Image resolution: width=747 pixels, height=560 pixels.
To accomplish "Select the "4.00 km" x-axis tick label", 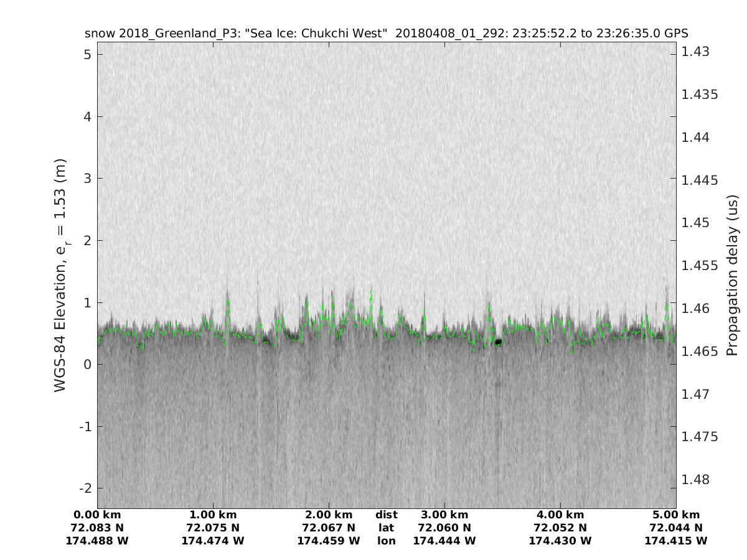I will [560, 515].
